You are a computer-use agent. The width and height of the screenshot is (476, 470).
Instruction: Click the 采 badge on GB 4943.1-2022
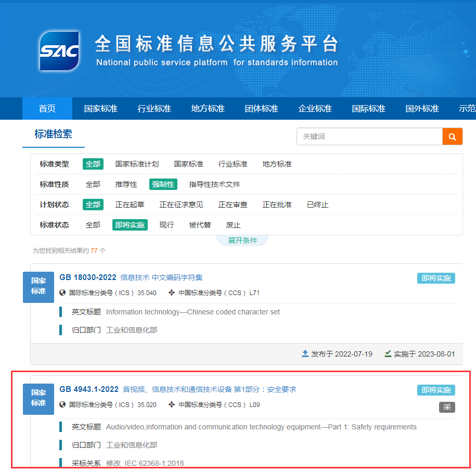pos(447,407)
